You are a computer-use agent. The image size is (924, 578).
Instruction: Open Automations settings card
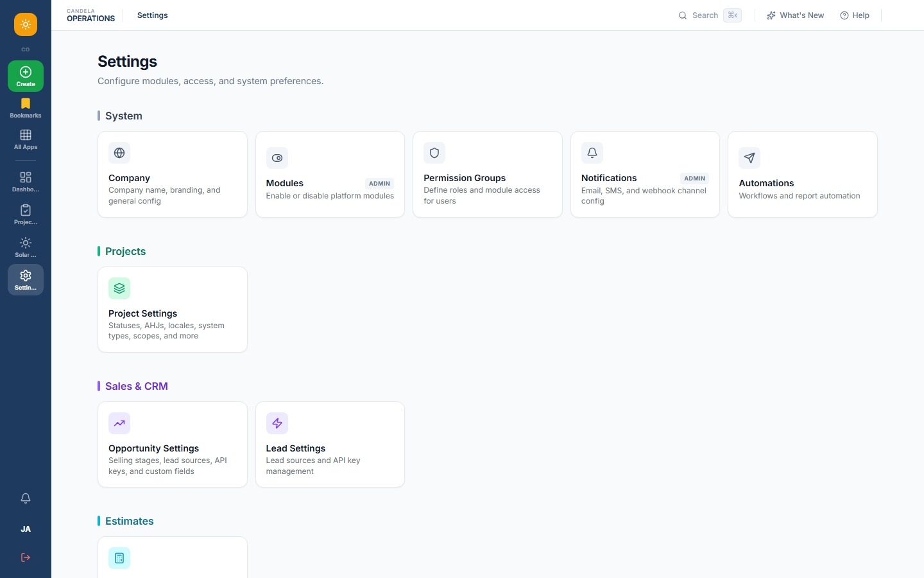803,175
